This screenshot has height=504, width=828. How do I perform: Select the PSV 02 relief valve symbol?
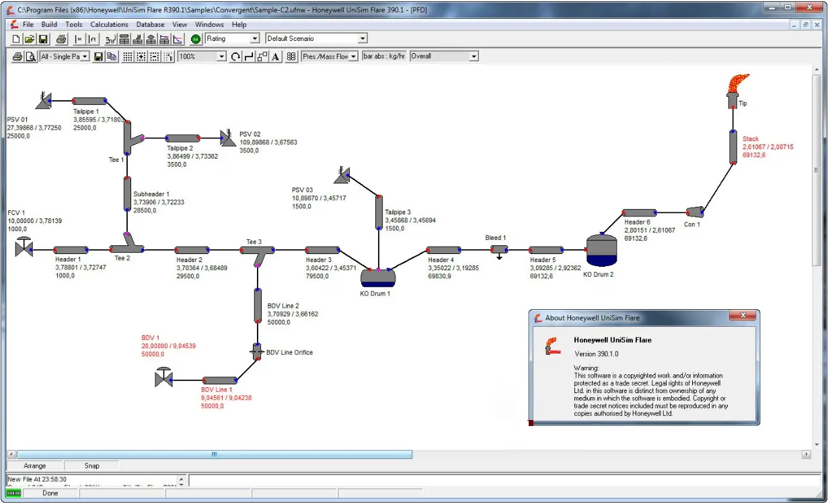click(x=228, y=138)
